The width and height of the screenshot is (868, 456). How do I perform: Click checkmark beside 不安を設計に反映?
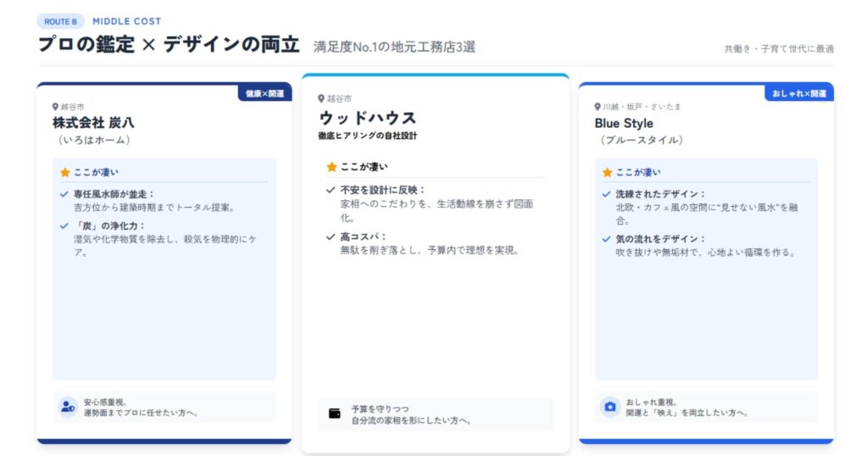(x=331, y=190)
